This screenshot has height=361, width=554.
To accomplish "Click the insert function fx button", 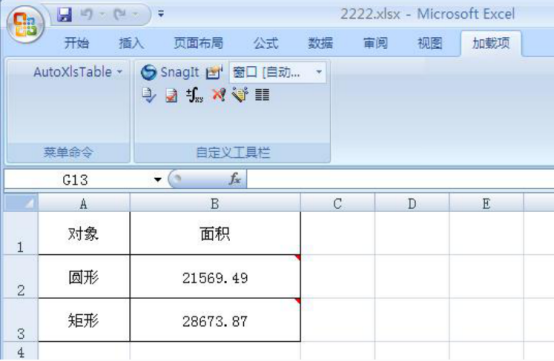I will point(235,179).
